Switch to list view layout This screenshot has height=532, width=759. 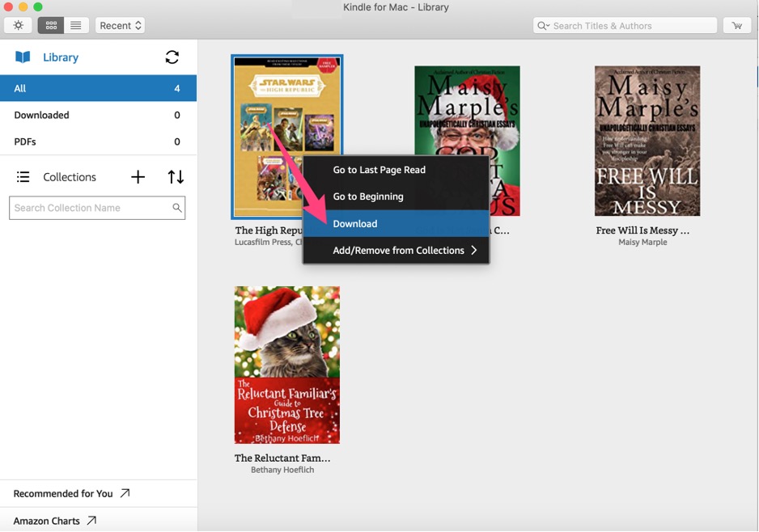75,26
